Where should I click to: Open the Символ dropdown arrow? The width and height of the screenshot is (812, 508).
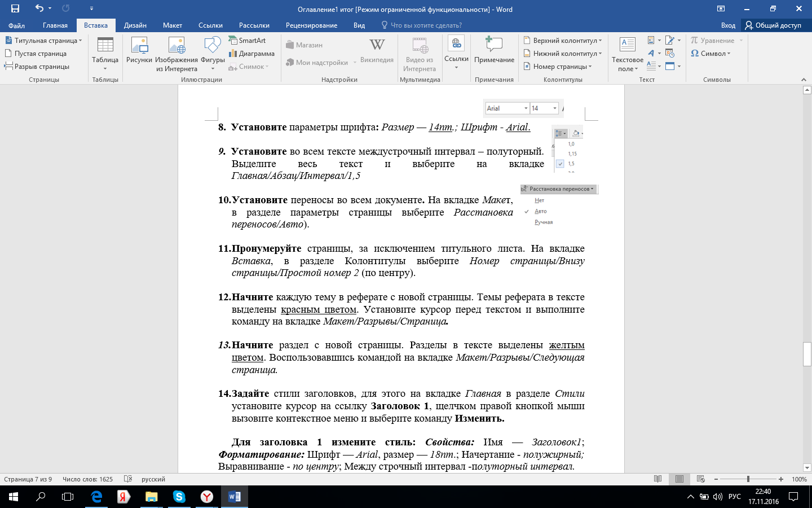click(729, 54)
